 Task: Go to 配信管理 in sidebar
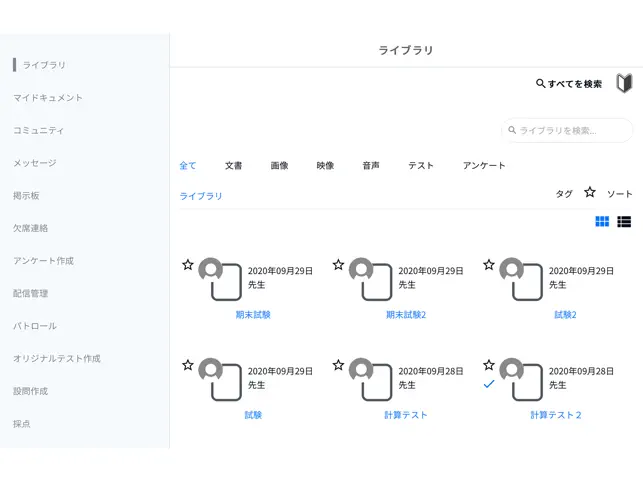coord(30,293)
